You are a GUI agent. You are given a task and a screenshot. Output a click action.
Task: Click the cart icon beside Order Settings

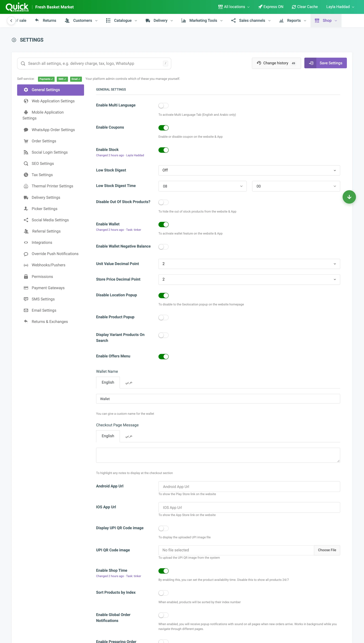pos(26,141)
